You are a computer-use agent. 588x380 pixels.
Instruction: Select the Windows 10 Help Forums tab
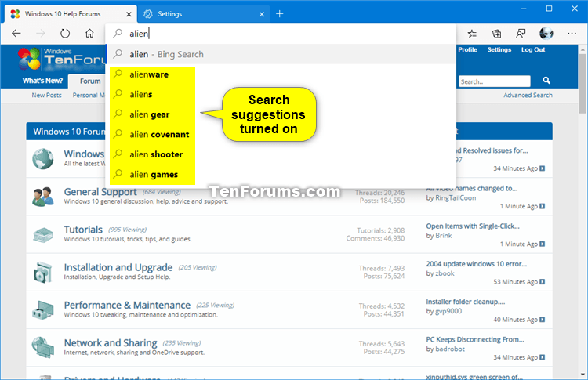[71, 14]
